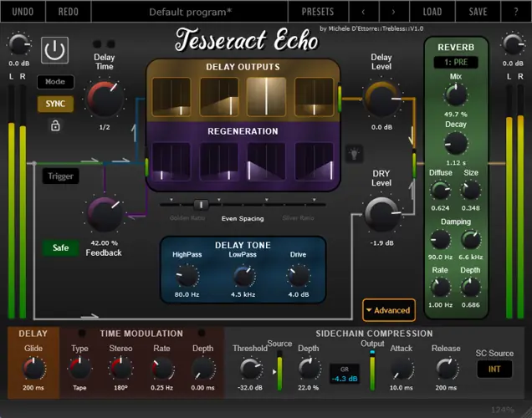Click the Delay Level knob
Image resolution: width=532 pixels, height=418 pixels.
tap(381, 99)
